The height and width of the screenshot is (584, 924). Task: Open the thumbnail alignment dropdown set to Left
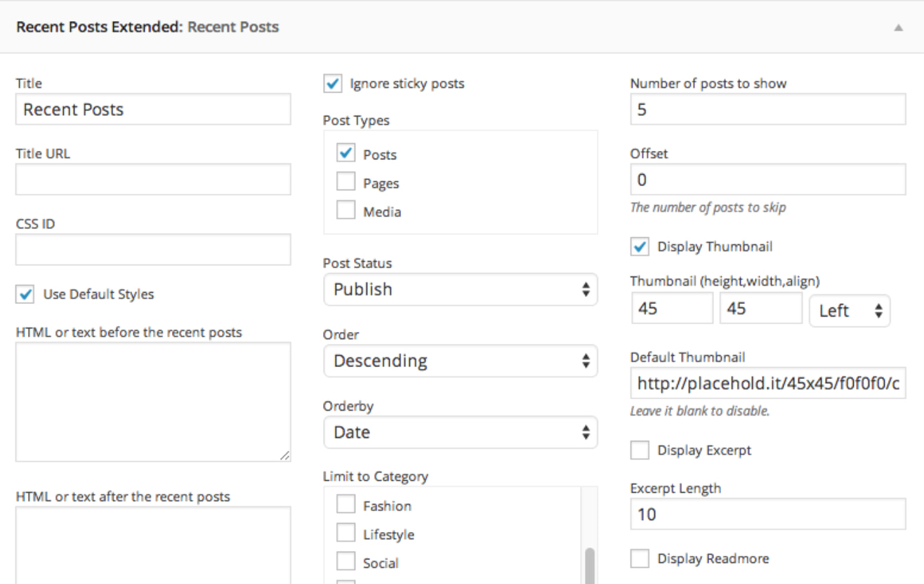coord(850,310)
